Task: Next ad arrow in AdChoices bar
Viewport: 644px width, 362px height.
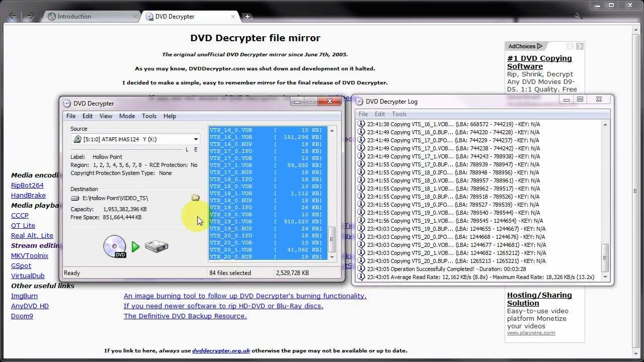Action: [x=580, y=46]
